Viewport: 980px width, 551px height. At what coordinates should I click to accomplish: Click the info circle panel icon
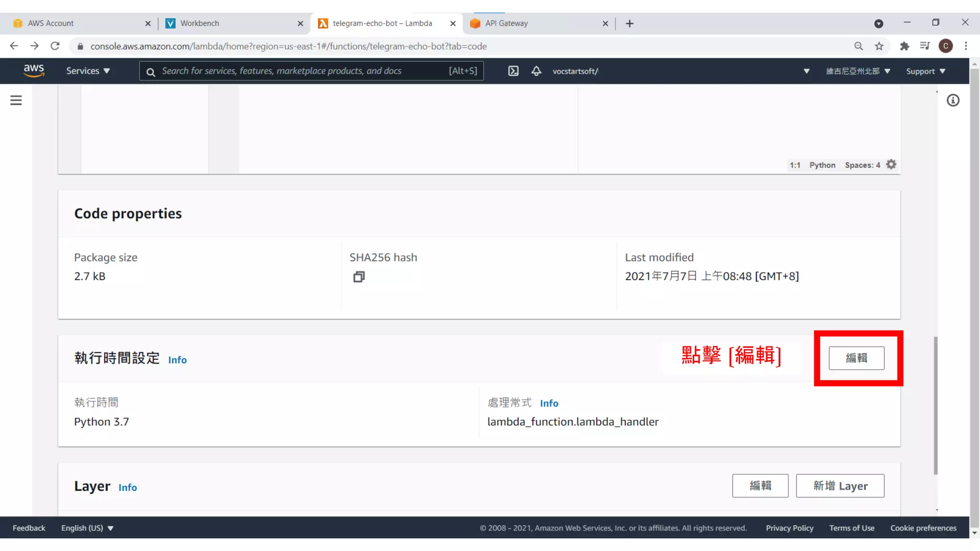pos(953,100)
